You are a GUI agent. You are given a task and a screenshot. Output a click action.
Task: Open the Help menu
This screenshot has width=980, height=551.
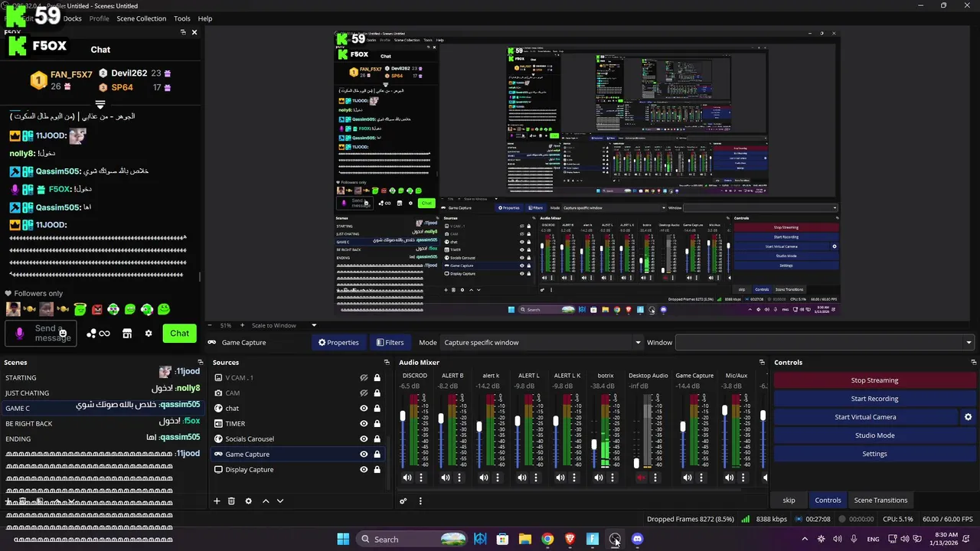point(205,18)
